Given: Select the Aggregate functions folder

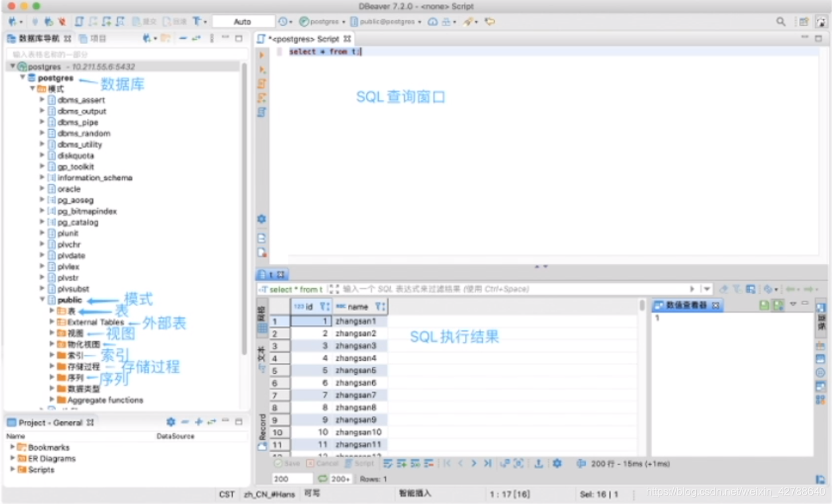Looking at the screenshot, I should (x=100, y=400).
